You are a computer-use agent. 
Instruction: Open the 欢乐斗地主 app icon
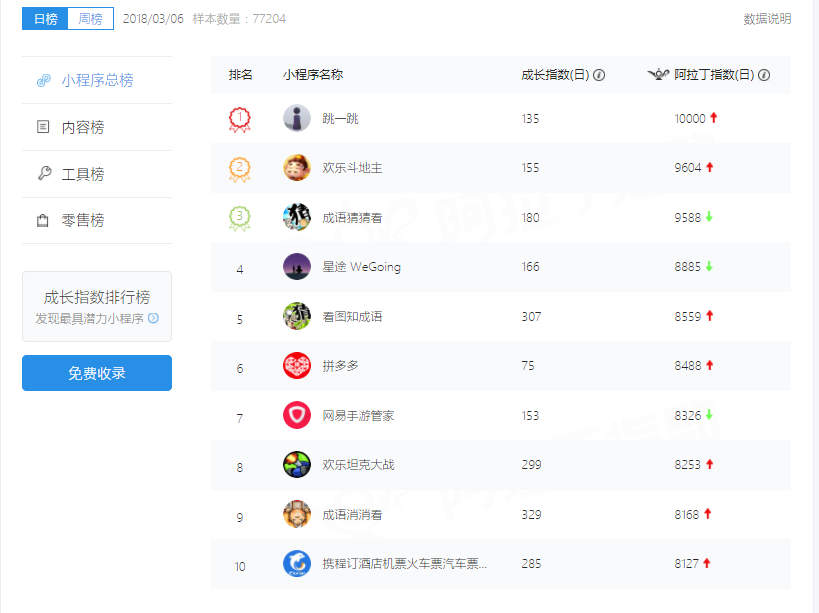(297, 168)
